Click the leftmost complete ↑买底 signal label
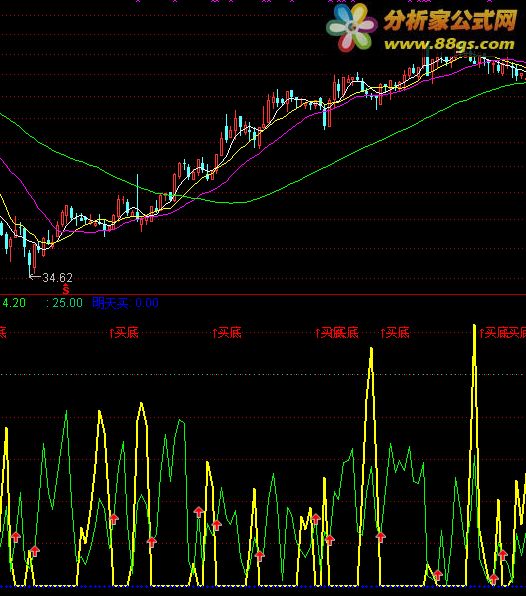The image size is (526, 596). [124, 333]
